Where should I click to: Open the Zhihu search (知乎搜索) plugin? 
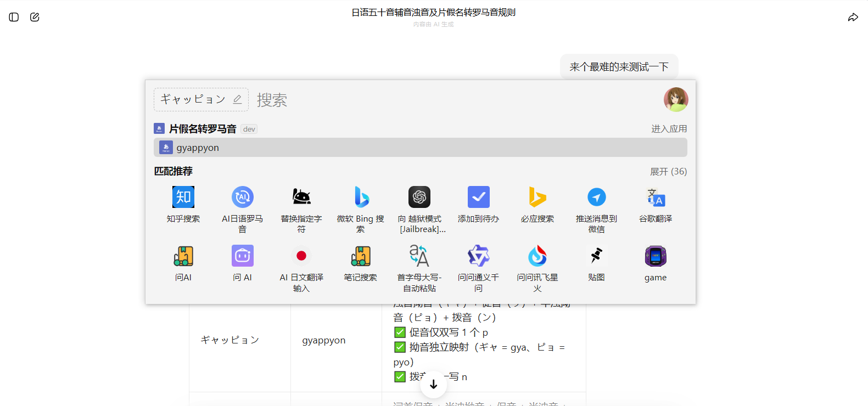pos(183,198)
